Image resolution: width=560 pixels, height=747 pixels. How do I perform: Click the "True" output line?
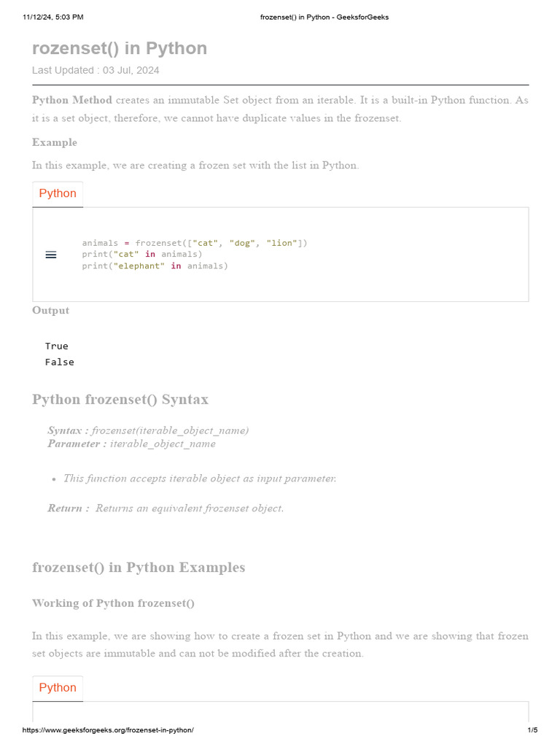[x=57, y=347]
